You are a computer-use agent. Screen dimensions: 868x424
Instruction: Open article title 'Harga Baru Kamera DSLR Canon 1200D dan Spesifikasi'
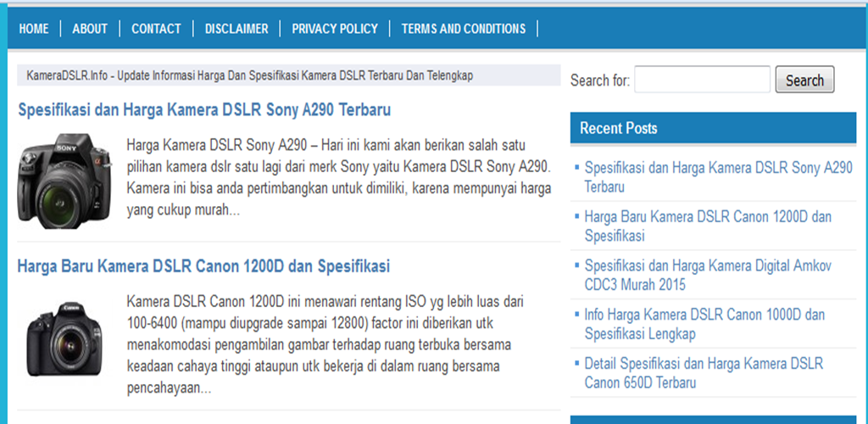(x=203, y=266)
